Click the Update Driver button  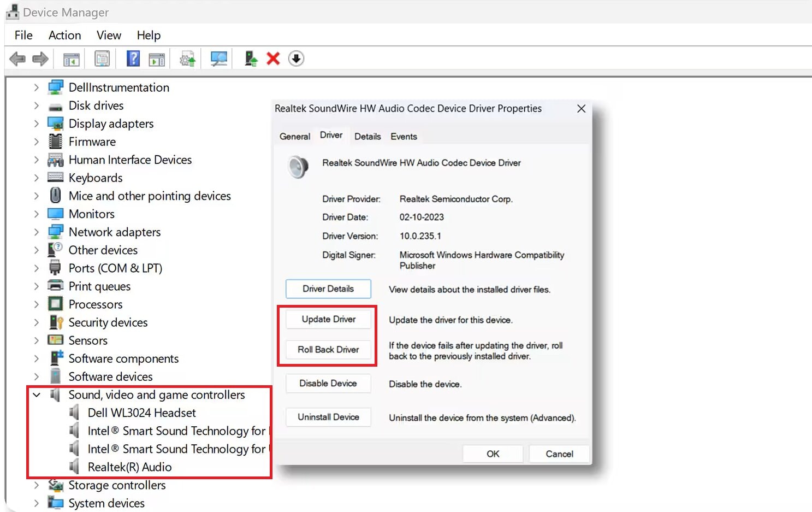(328, 319)
